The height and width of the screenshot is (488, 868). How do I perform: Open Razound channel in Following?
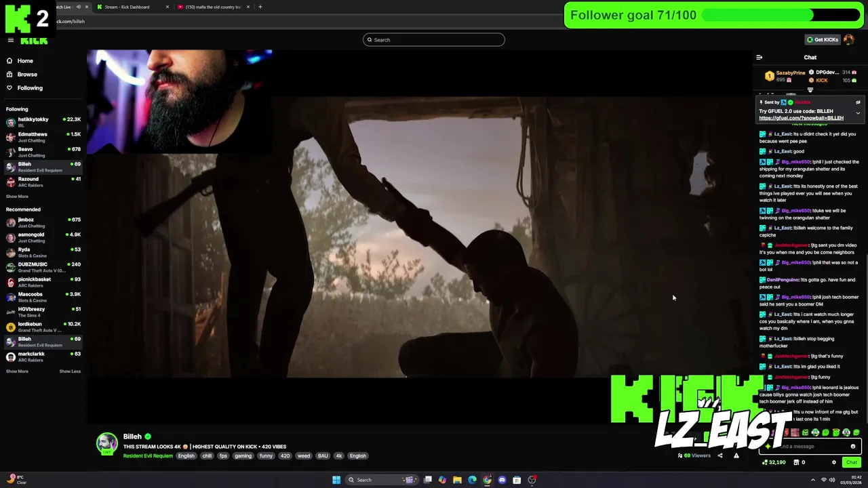tap(43, 182)
